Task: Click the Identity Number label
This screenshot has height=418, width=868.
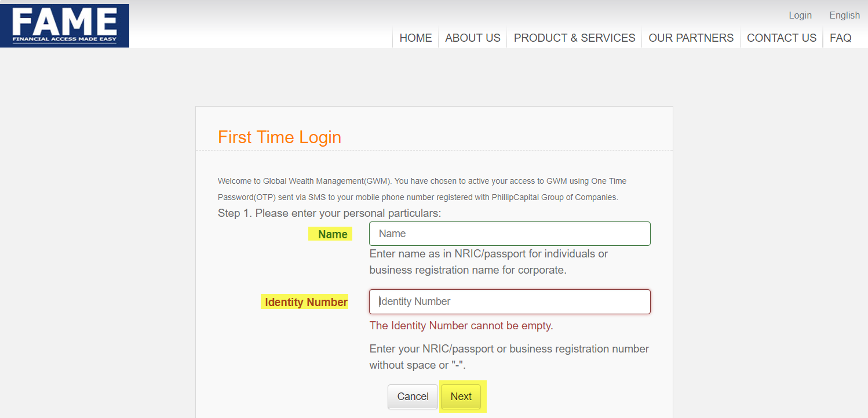Action: click(306, 302)
